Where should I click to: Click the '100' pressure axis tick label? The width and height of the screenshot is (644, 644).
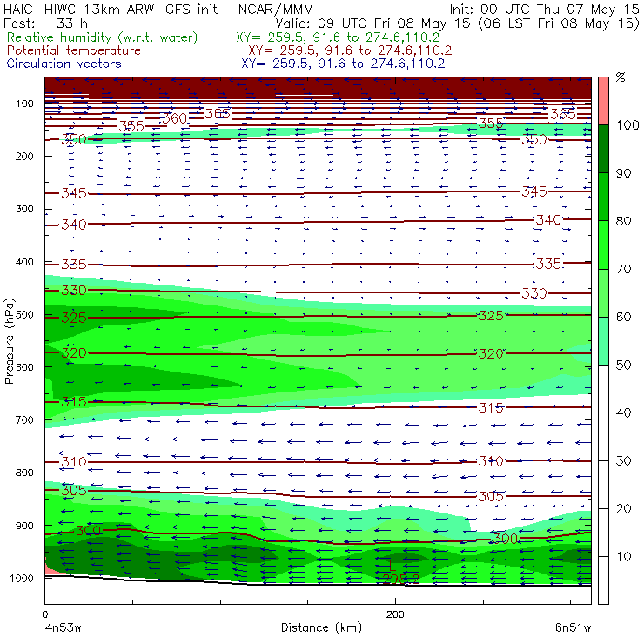pos(24,104)
